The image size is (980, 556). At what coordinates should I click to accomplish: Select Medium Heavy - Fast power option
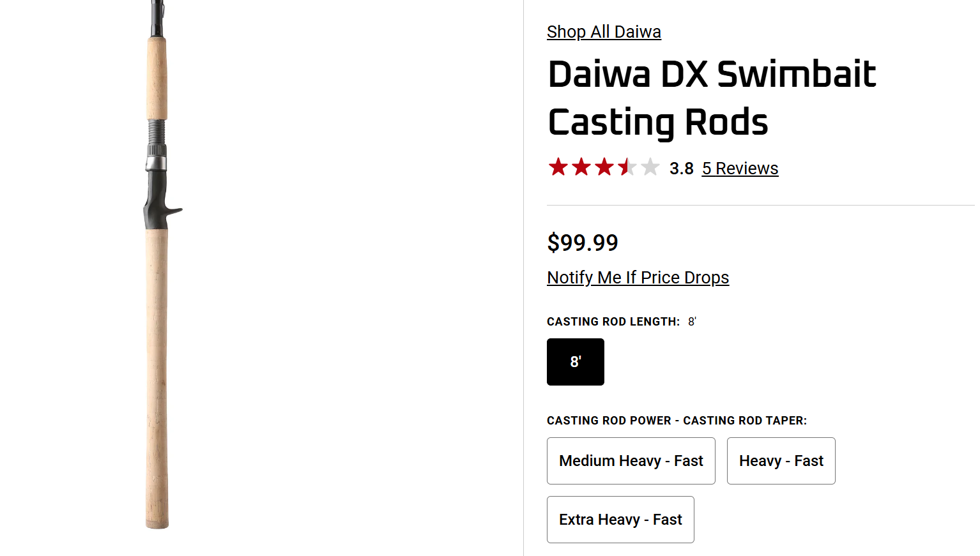point(631,461)
